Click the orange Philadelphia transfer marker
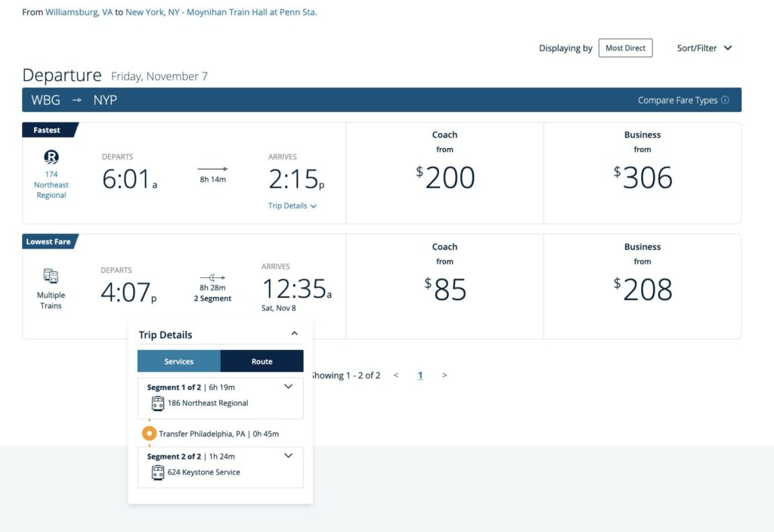 pyautogui.click(x=150, y=434)
